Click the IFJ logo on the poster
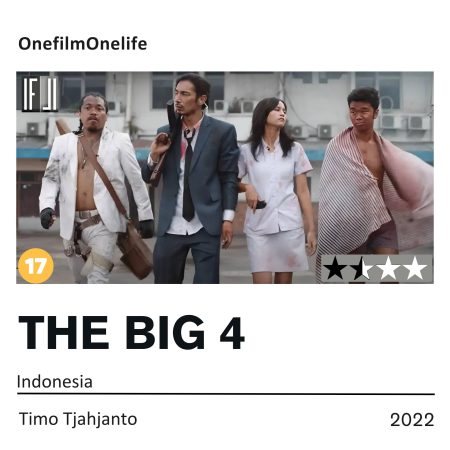The width and height of the screenshot is (450, 450). click(x=40, y=94)
